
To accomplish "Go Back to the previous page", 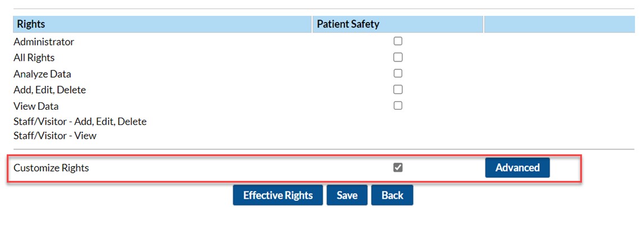I will [392, 195].
